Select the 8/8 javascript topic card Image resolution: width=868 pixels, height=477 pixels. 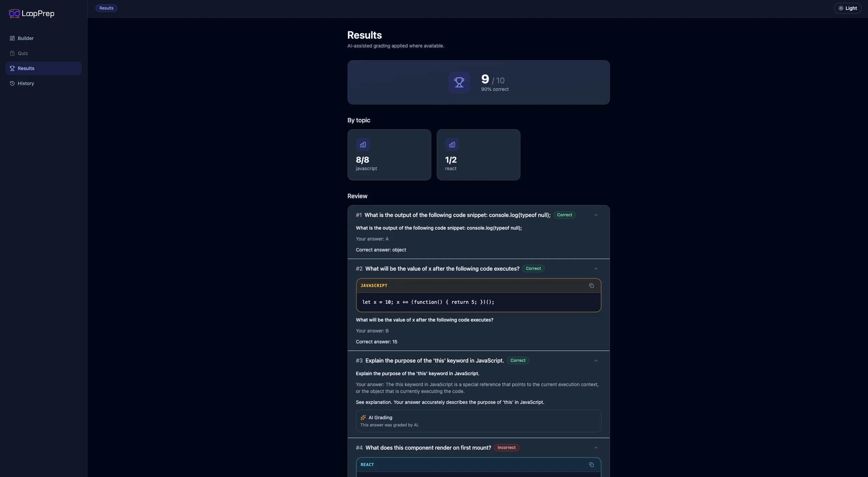click(x=389, y=155)
